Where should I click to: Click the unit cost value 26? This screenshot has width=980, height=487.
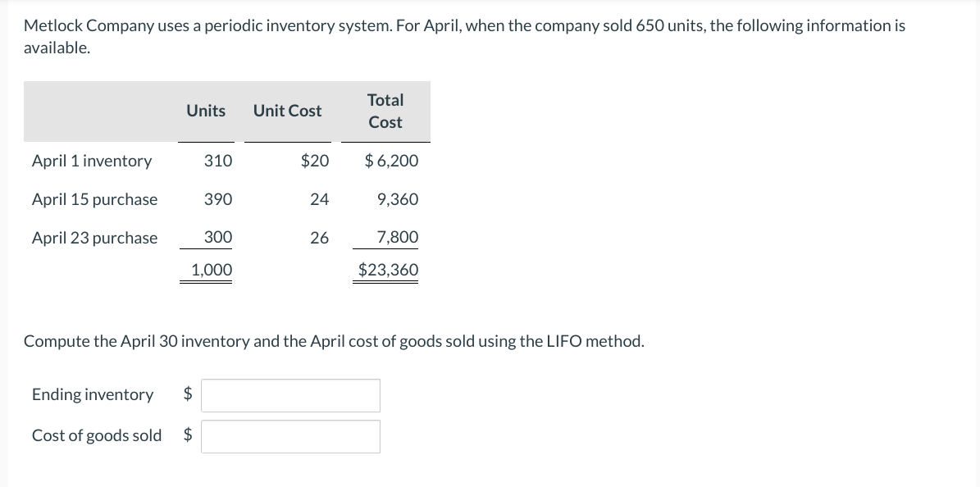(x=319, y=238)
